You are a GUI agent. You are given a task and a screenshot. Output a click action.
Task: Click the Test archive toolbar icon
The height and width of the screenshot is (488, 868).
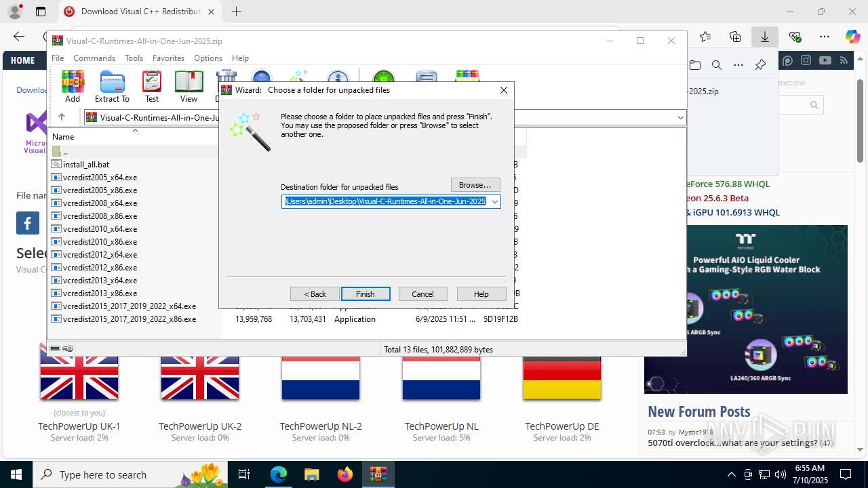click(x=152, y=86)
